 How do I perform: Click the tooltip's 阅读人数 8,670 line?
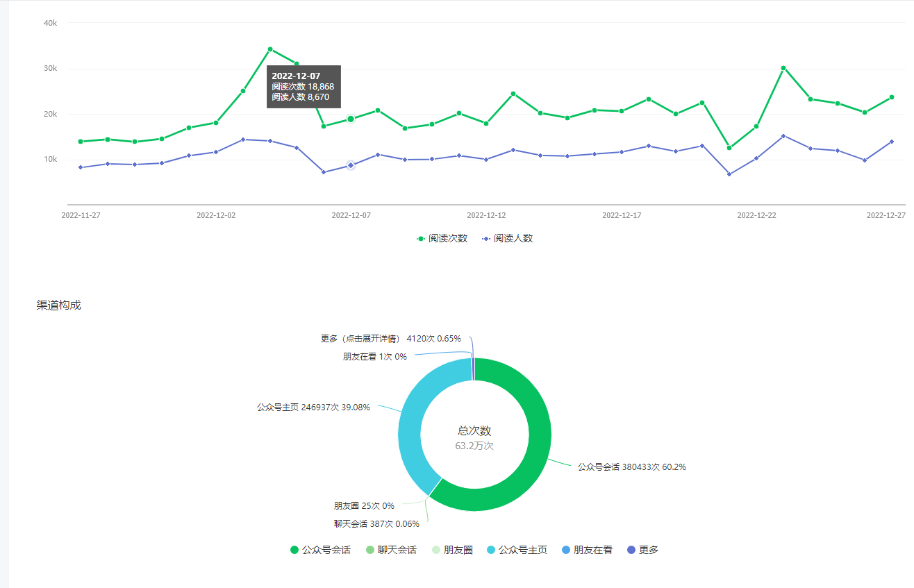click(301, 97)
